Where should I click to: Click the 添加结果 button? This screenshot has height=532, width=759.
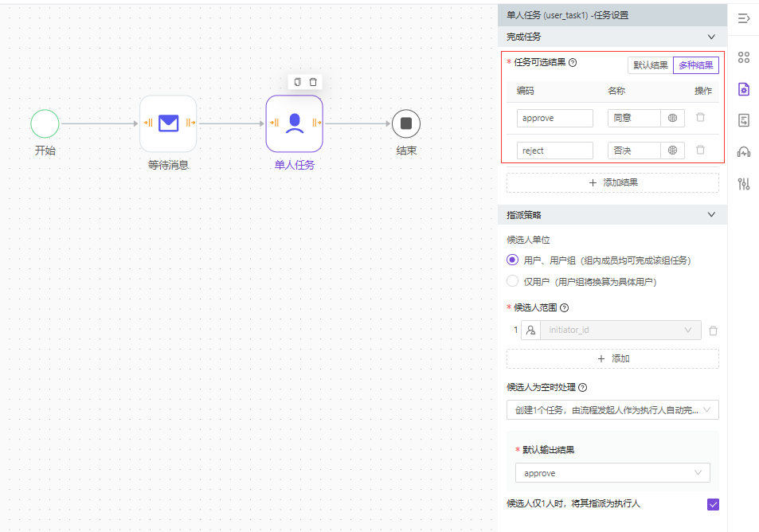(612, 182)
